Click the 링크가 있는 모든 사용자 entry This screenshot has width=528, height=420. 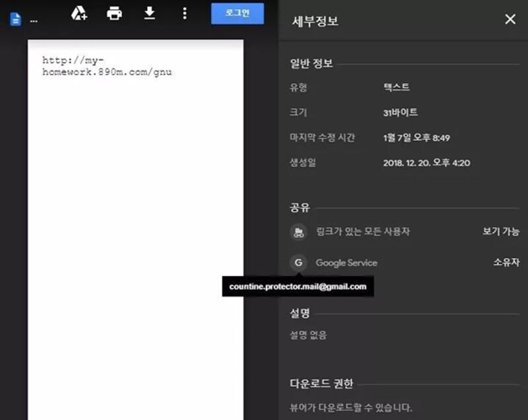click(363, 232)
